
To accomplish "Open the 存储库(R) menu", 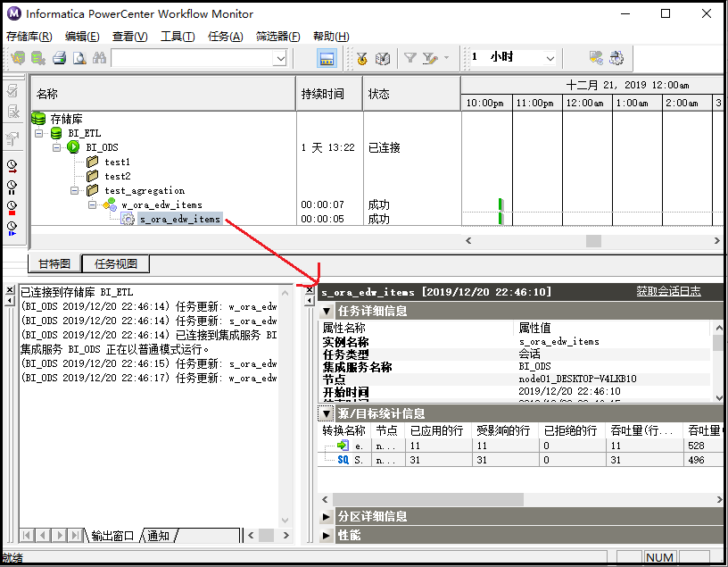I will pyautogui.click(x=29, y=37).
